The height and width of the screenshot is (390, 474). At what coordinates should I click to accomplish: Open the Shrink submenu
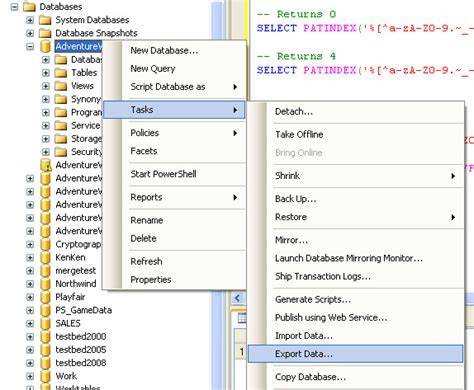[356, 176]
